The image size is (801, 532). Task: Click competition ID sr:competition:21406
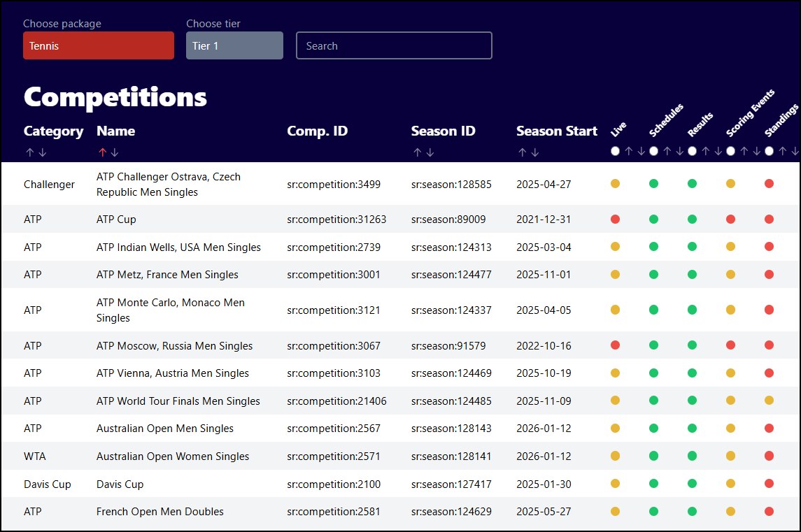coord(336,401)
